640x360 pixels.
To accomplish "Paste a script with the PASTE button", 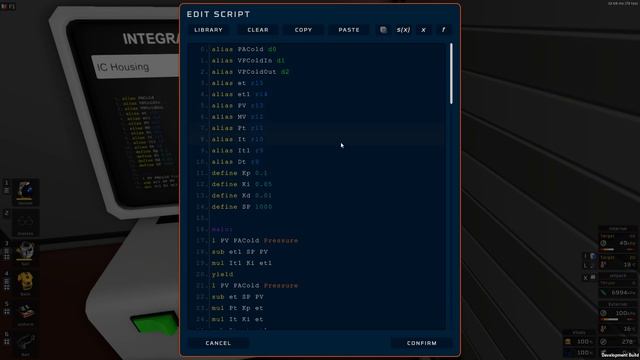I will [x=349, y=30].
